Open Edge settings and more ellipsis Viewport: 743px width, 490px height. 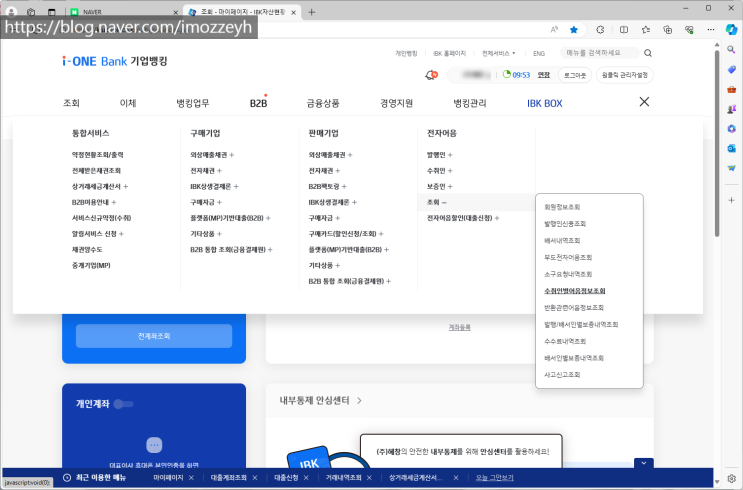[x=711, y=30]
